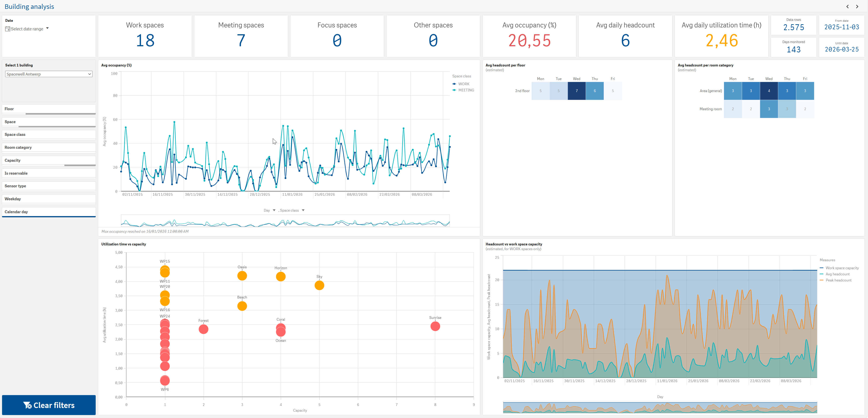
Task: Open the Is reservable filter
Action: click(49, 173)
